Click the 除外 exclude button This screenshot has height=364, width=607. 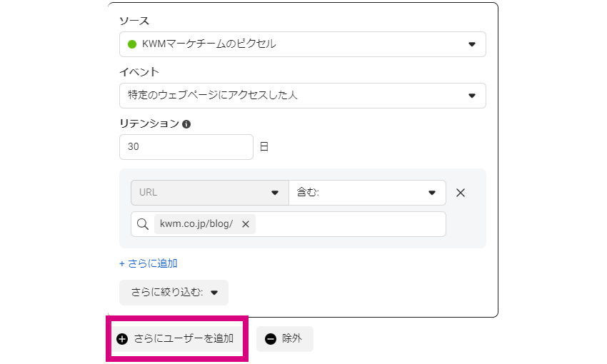tap(284, 339)
